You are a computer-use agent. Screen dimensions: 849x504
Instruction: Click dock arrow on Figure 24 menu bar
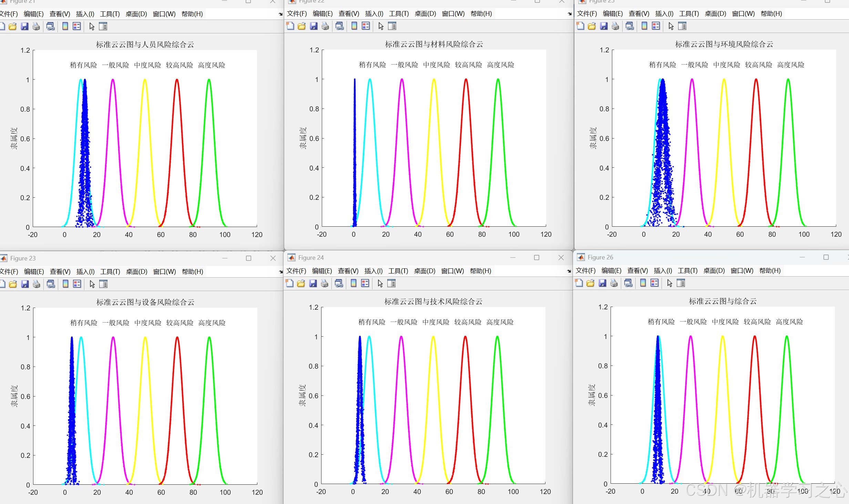coord(569,271)
